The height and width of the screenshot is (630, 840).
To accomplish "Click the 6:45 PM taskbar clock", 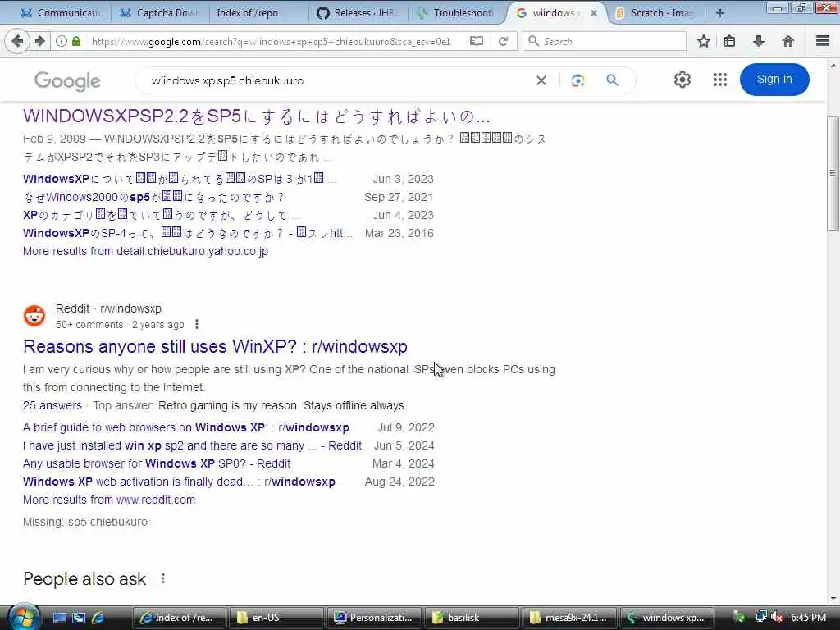I will pyautogui.click(x=808, y=617).
